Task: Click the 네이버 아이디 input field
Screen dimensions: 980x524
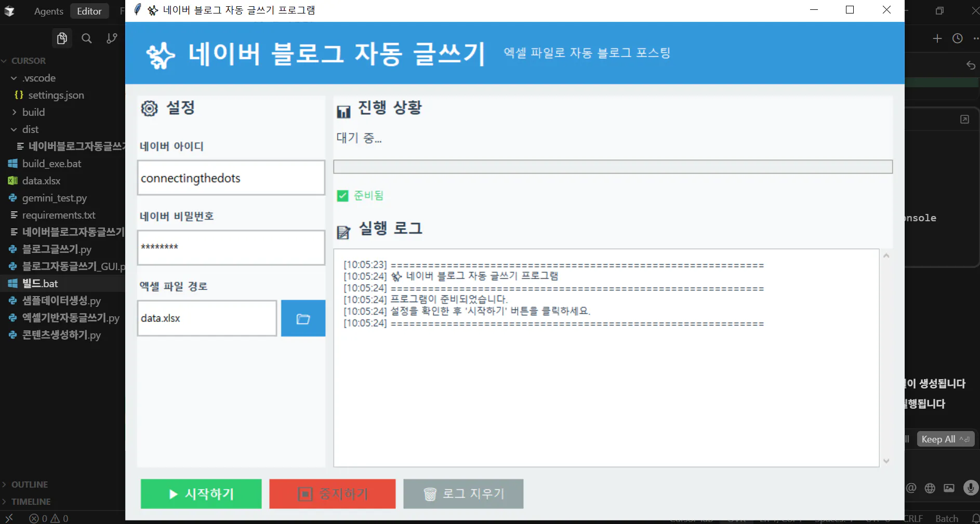Action: coord(231,178)
